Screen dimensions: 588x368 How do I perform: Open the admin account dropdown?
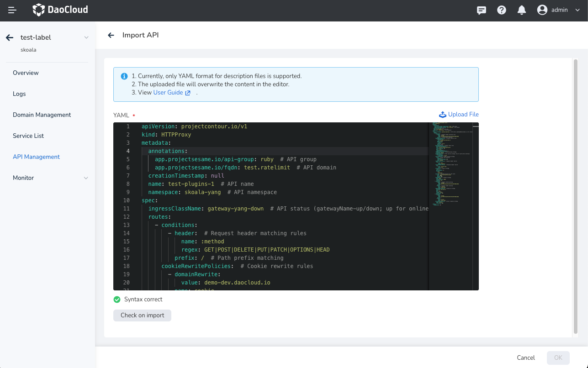577,10
